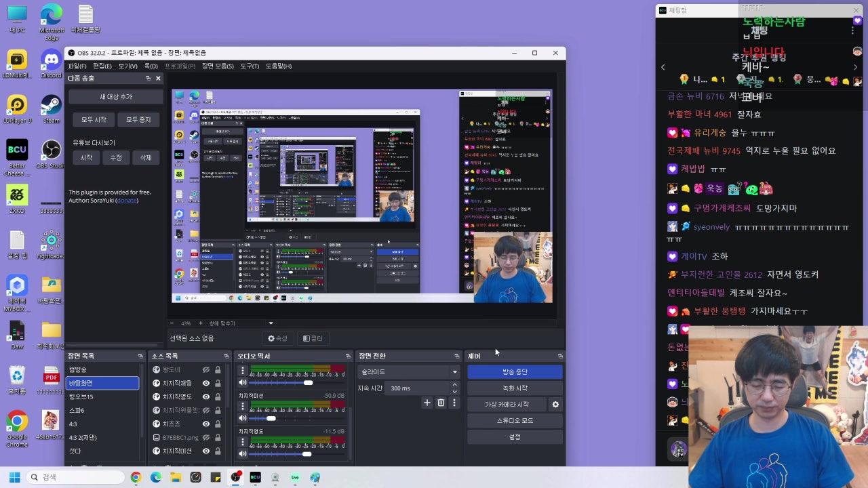
Task: Show the hidden 황도네 source
Action: [206, 369]
